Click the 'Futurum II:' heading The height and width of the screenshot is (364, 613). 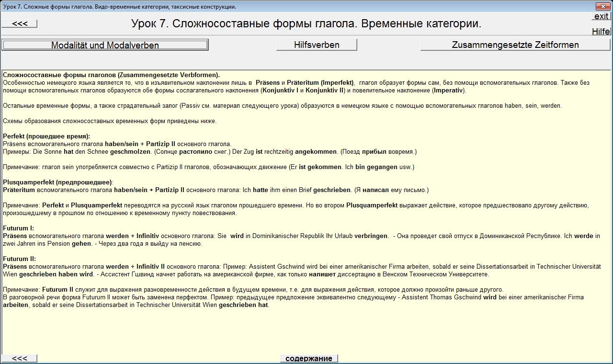(20, 259)
